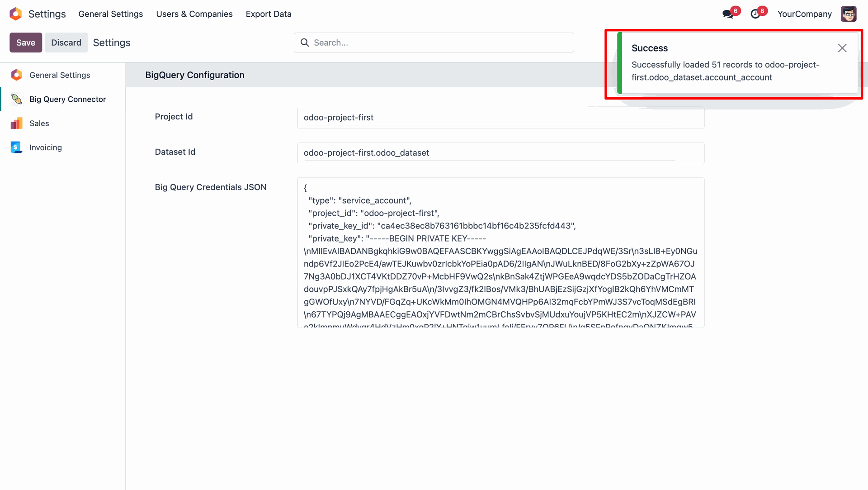Dismiss the Success notification
The height and width of the screenshot is (490, 868).
pyautogui.click(x=842, y=48)
